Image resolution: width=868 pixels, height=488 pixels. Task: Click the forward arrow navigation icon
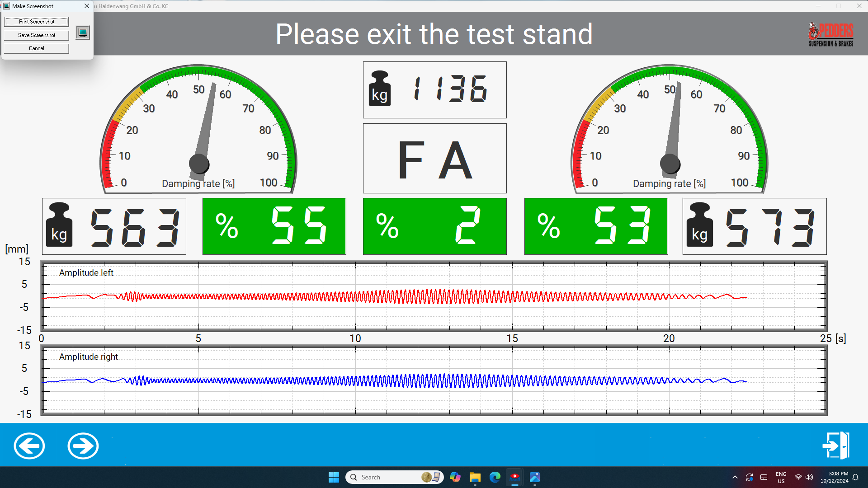[x=83, y=446]
